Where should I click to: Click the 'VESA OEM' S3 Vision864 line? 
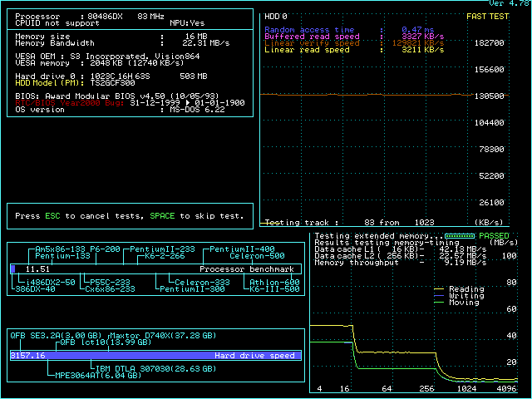(x=107, y=57)
